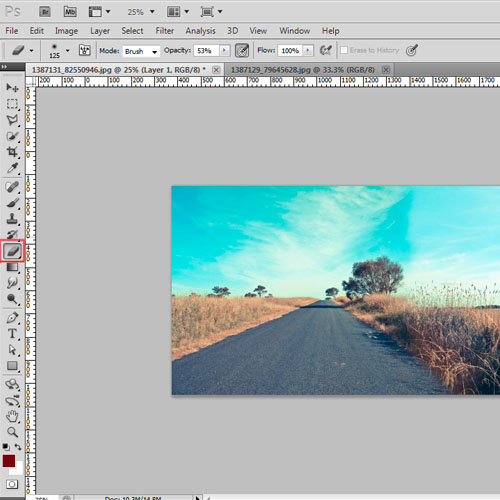Click the Opacity field showing 53%
The width and height of the screenshot is (500, 500).
206,51
